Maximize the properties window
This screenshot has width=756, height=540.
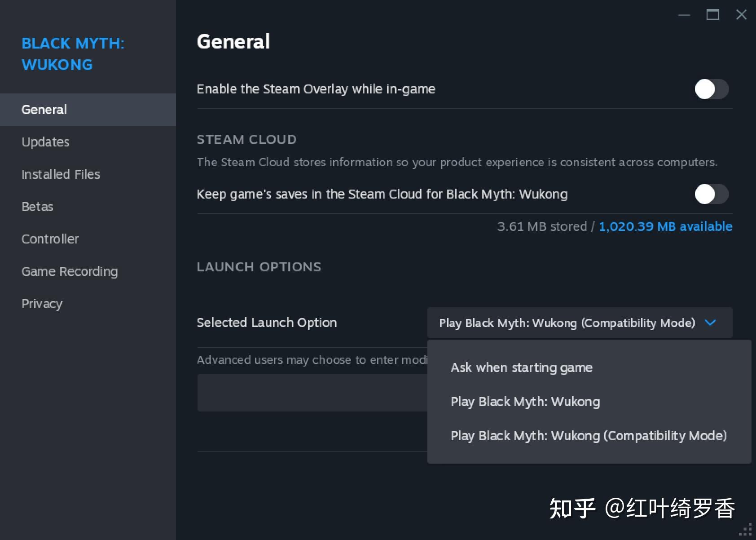pos(712,15)
